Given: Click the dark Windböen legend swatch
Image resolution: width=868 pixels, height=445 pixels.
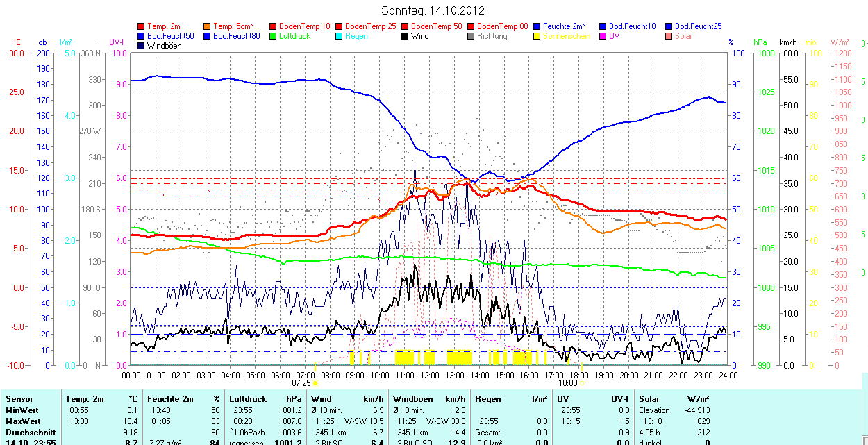Looking at the screenshot, I should pyautogui.click(x=142, y=46).
